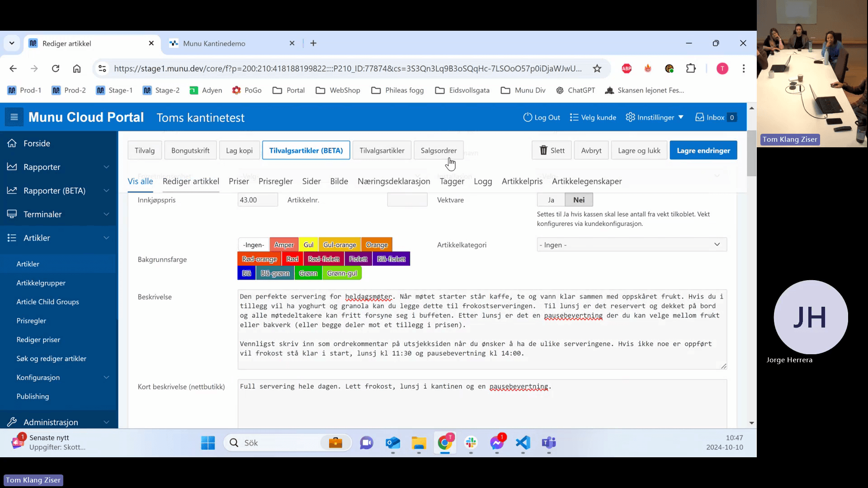Open the Innstillinger dropdown menu
Viewport: 868px width, 488px height.
654,117
